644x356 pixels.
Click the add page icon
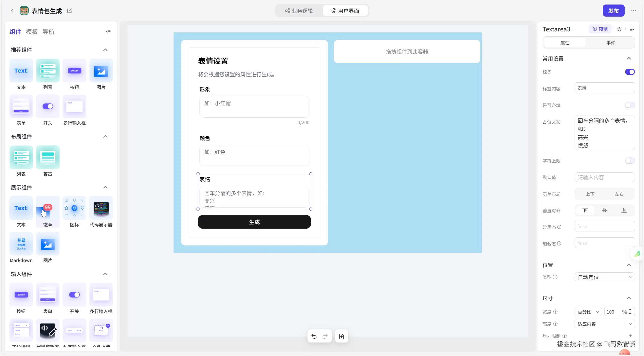(341, 336)
